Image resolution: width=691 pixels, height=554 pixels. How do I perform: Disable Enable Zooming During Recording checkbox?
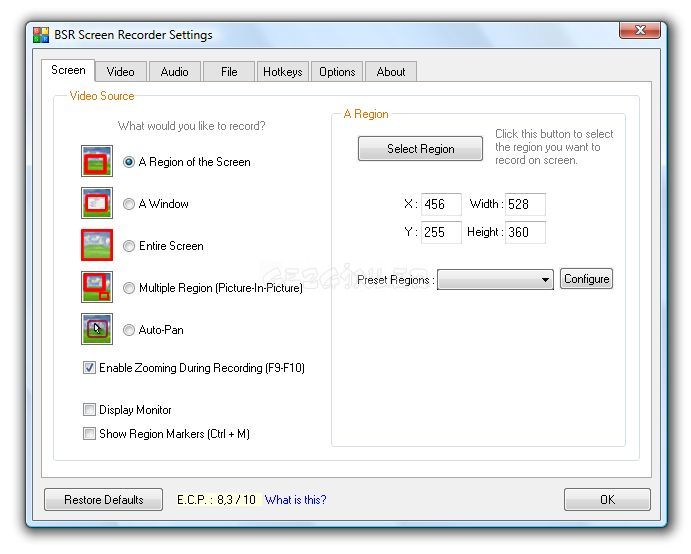point(89,368)
